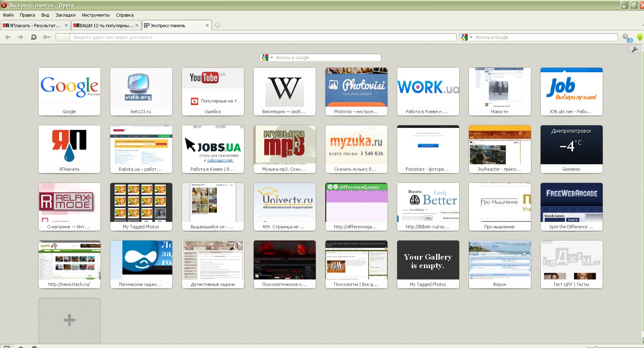Open the password wand key icon
This screenshot has height=348, width=644.
(47, 37)
